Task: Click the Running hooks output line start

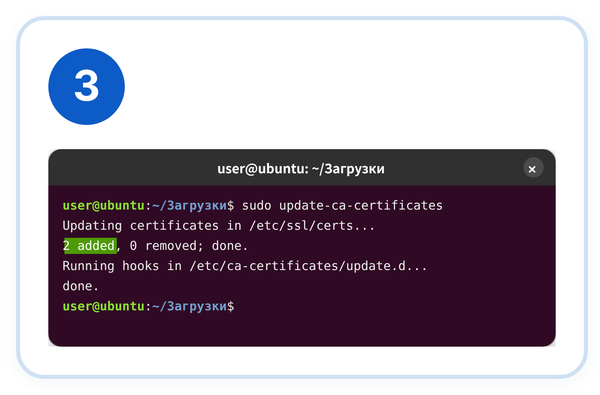Action: click(x=111, y=266)
